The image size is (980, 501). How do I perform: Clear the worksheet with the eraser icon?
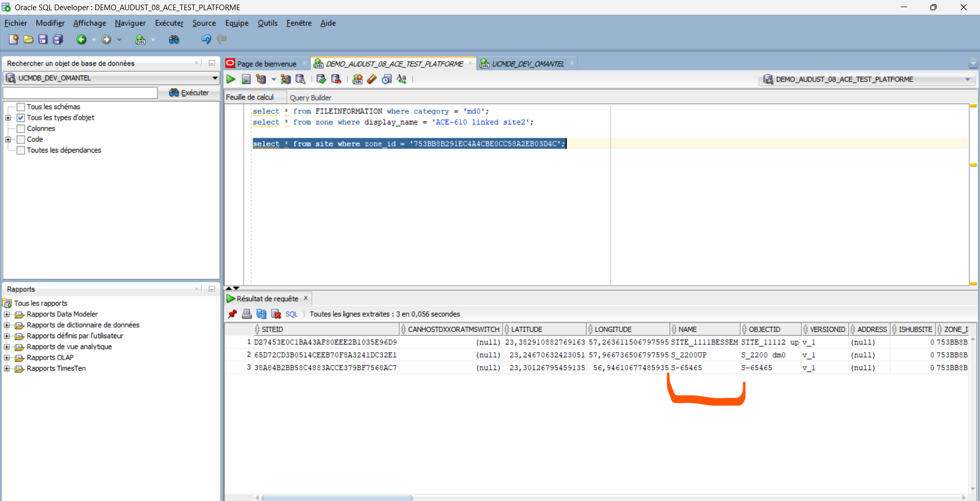coord(372,79)
